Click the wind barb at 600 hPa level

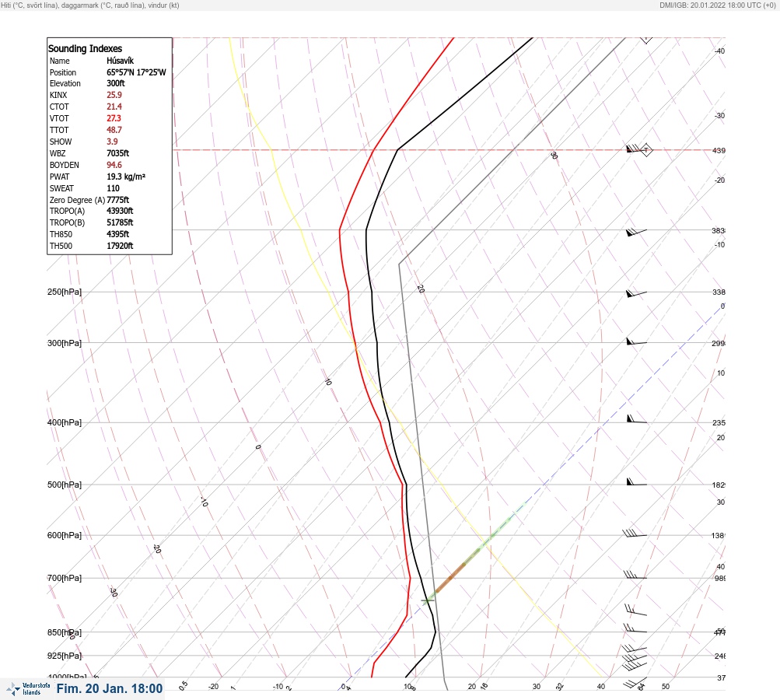tap(635, 534)
